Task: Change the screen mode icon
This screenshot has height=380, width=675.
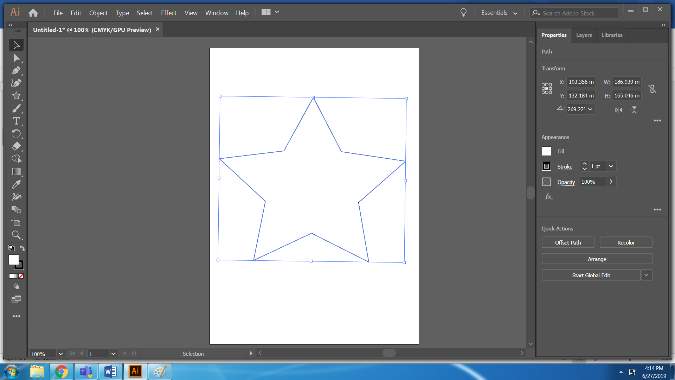Action: [x=16, y=299]
